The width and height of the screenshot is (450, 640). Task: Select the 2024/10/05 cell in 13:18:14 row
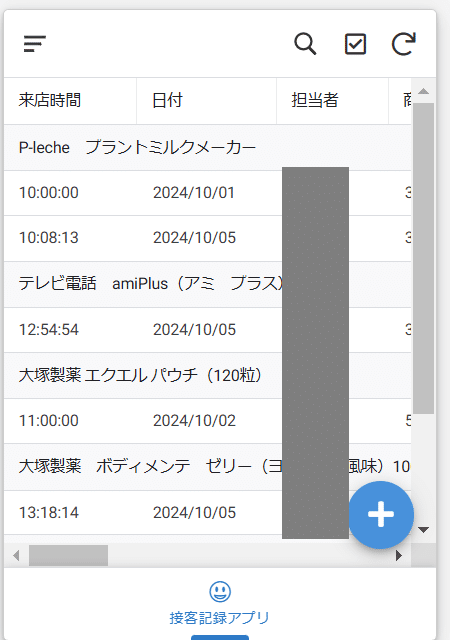pos(194,512)
